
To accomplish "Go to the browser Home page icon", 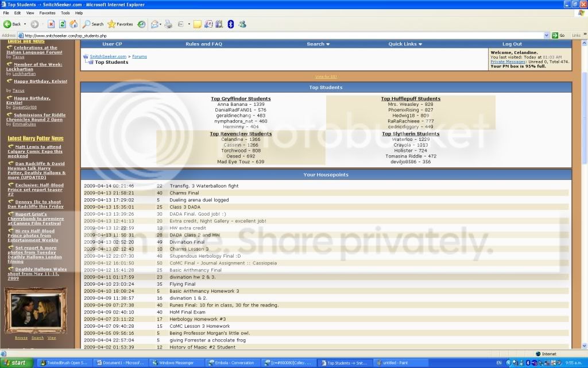I will [x=73, y=24].
